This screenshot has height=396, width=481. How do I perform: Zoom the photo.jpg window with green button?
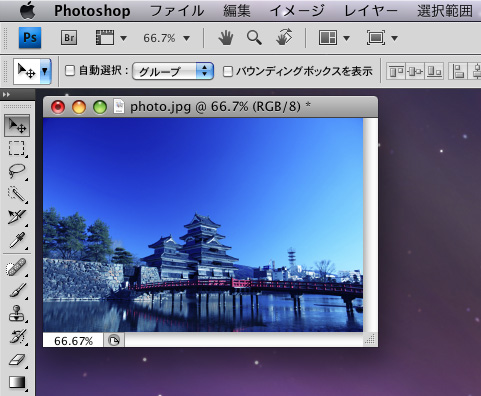pos(100,107)
